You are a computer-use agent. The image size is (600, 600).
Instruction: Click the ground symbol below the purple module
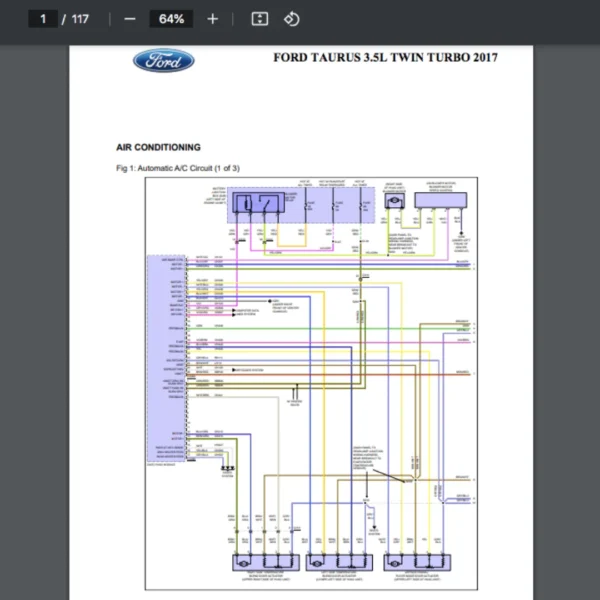click(x=228, y=468)
